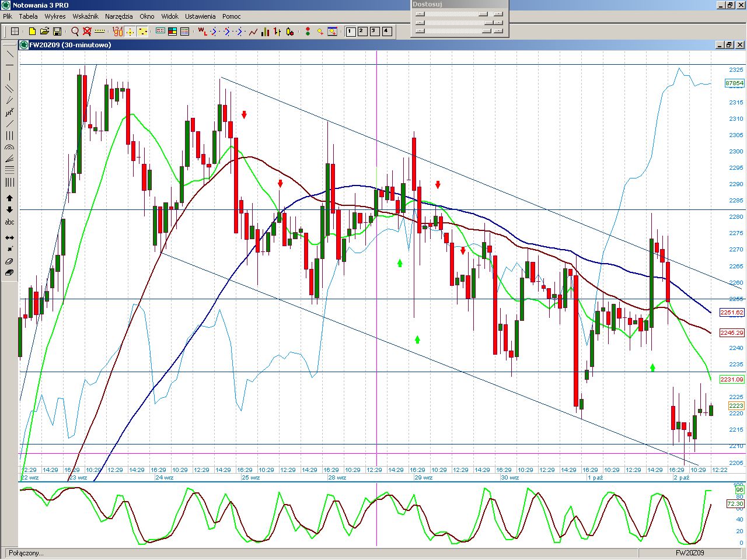Click the zoom window icon before button 1

pos(332,32)
